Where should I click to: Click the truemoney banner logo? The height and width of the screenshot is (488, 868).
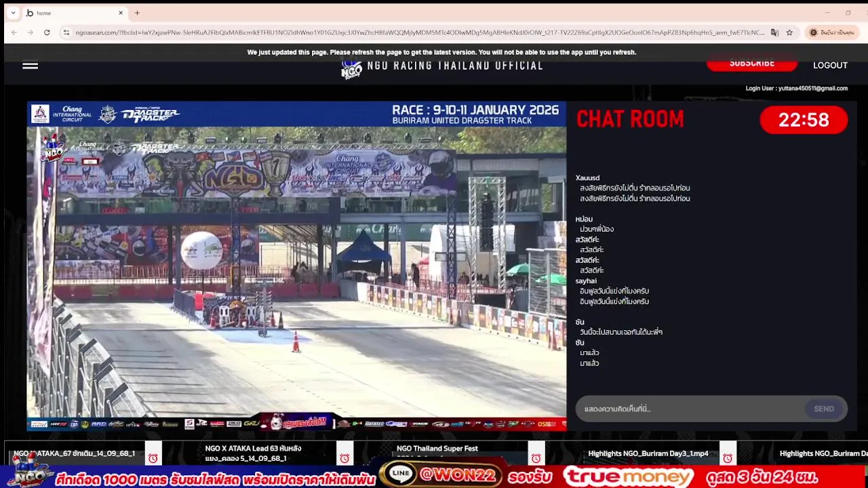pos(629,476)
